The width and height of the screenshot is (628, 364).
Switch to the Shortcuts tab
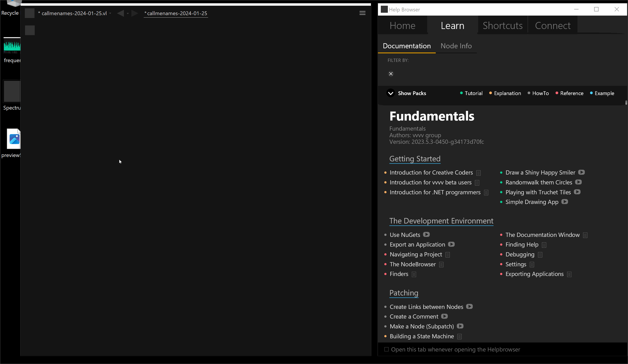click(x=503, y=25)
